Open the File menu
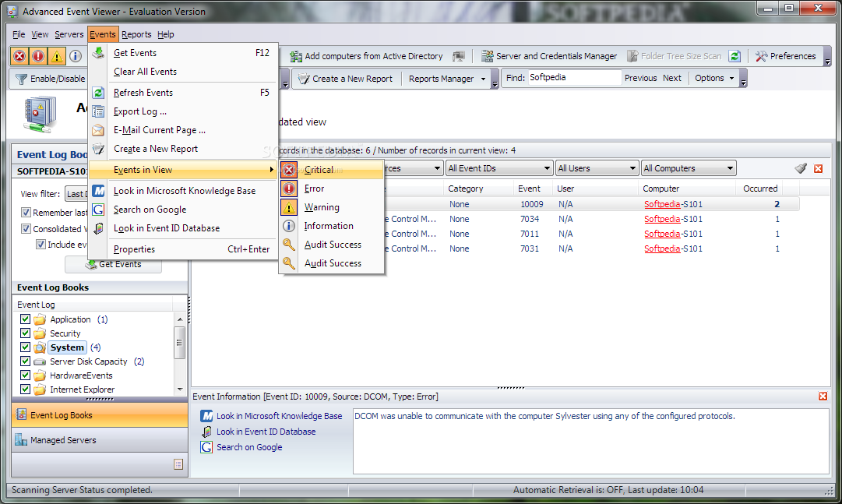 19,34
